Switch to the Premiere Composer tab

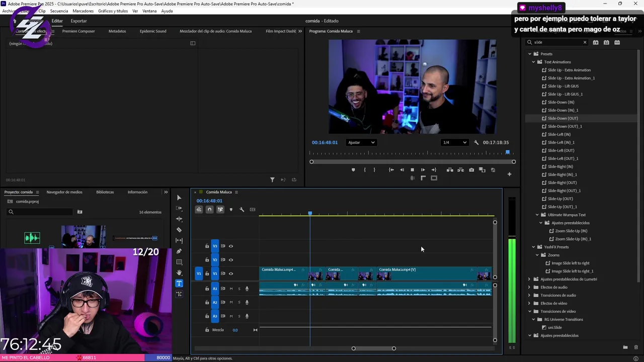click(78, 31)
